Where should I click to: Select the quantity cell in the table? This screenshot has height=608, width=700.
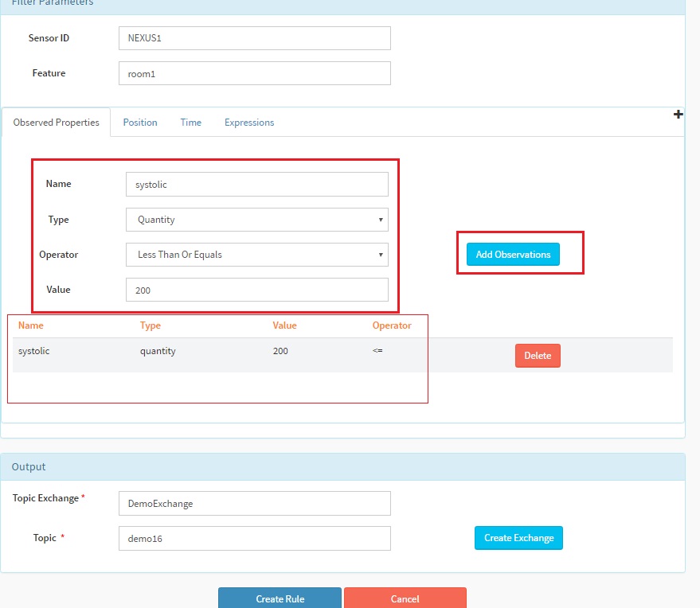pos(158,351)
